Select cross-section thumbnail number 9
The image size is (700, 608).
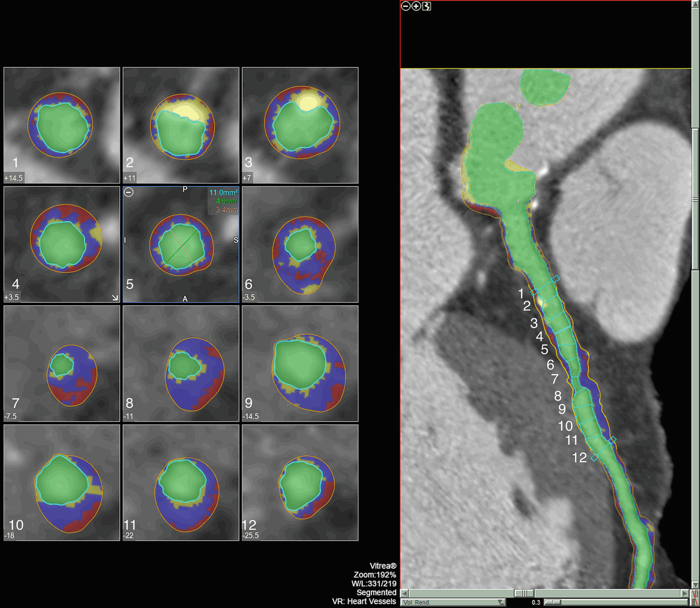pos(300,363)
